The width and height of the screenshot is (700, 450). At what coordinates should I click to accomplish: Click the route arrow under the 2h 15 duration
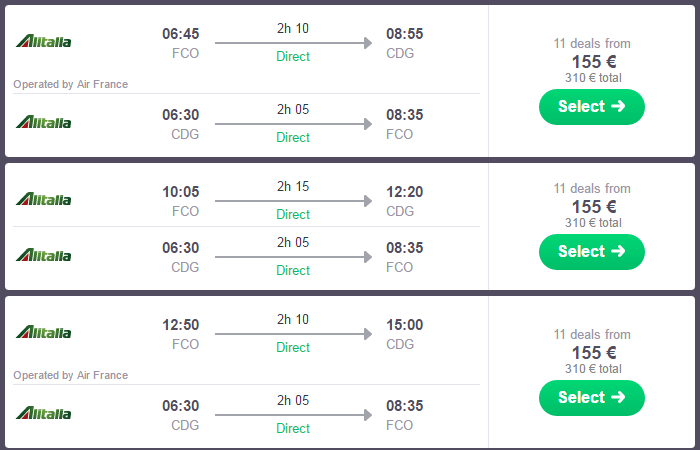tap(293, 200)
